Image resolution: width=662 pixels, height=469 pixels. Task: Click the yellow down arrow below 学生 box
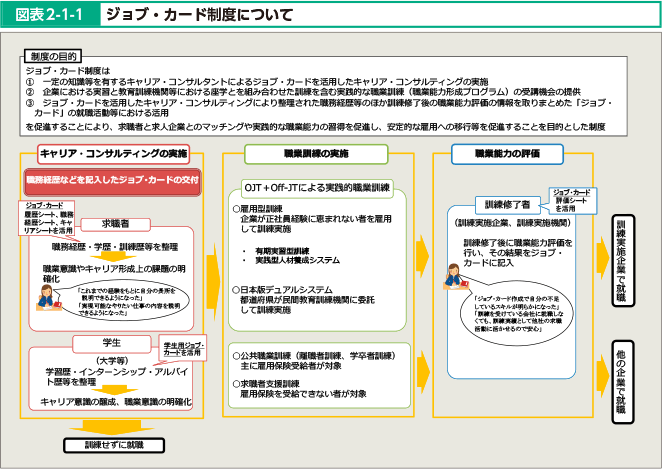[x=112, y=389]
